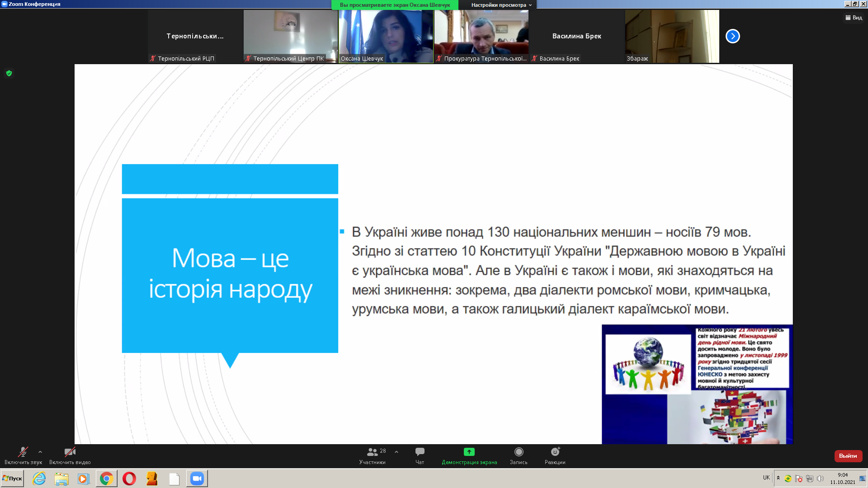Restore the Zoom window size
Viewport: 868px width, 488px height.
pyautogui.click(x=855, y=4)
